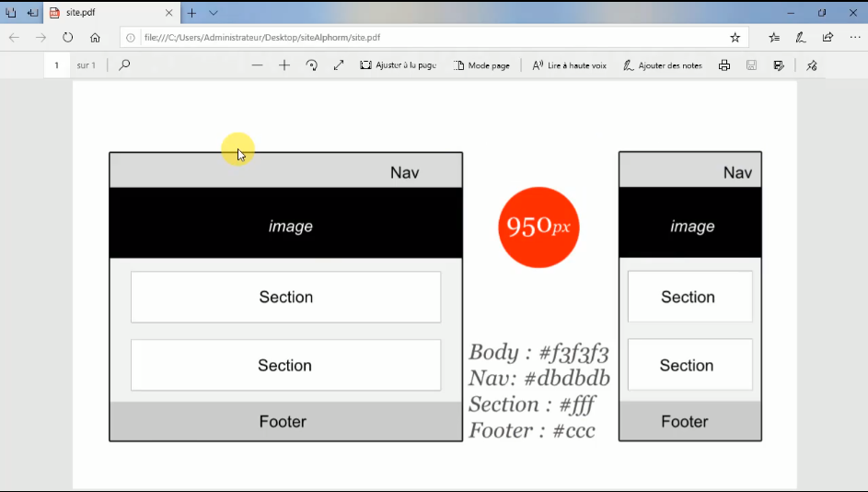Zoom out with the minus icon
This screenshot has width=868, height=492.
257,65
